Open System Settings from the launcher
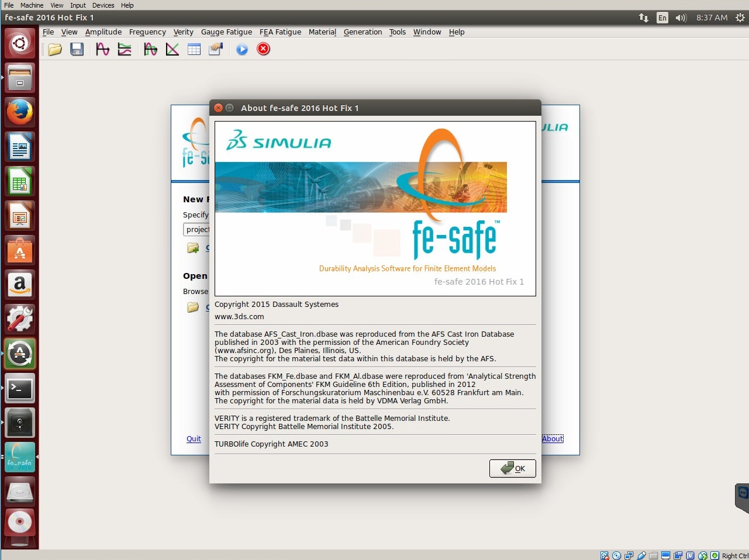749x560 pixels. 20,319
